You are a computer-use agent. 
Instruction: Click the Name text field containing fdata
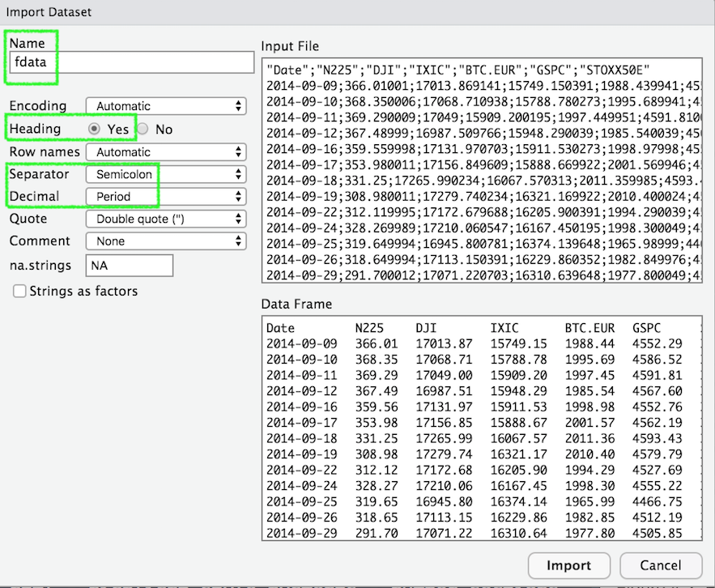pyautogui.click(x=132, y=62)
